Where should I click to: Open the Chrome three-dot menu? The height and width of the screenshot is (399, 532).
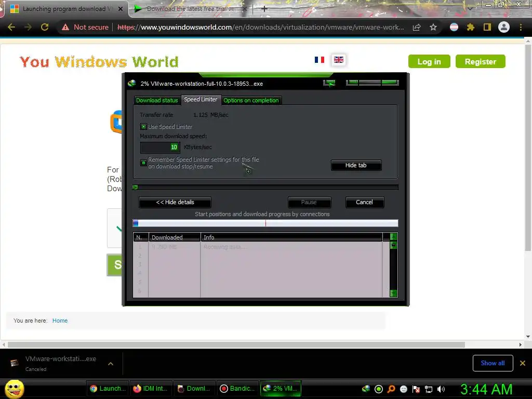coord(521,27)
